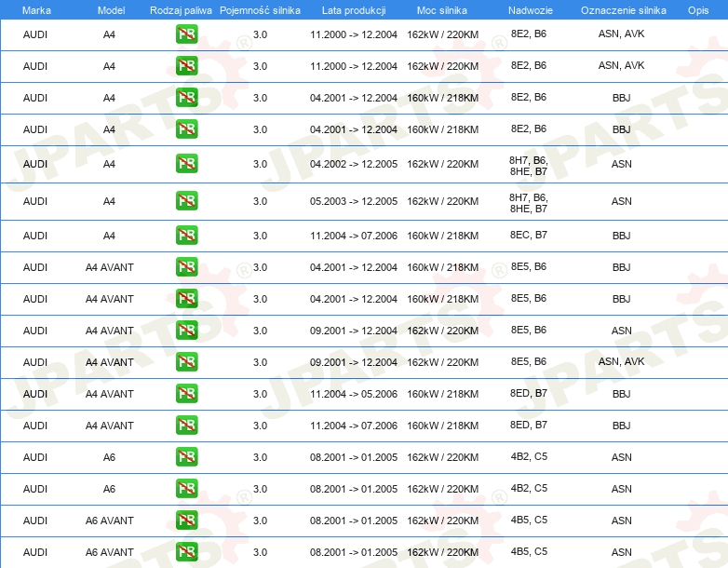This screenshot has width=728, height=568.
Task: Click the petrol fuel icon in the 04.2002 -> 12.2005 row
Action: pyautogui.click(x=186, y=164)
